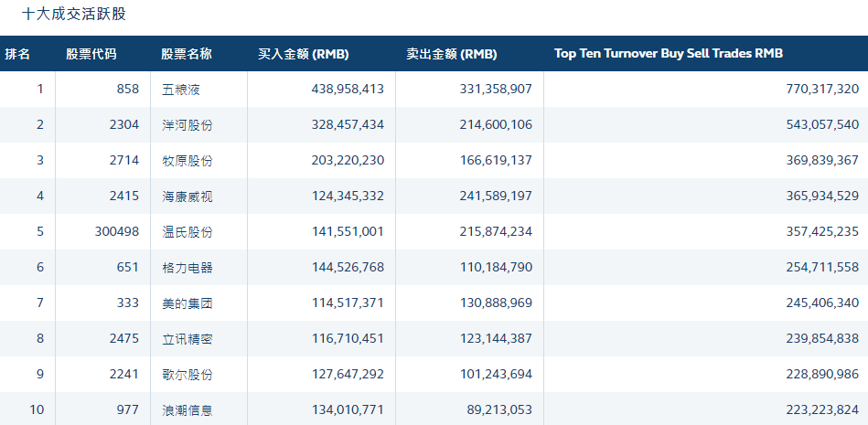Click turnover total 365,934,529

822,196
